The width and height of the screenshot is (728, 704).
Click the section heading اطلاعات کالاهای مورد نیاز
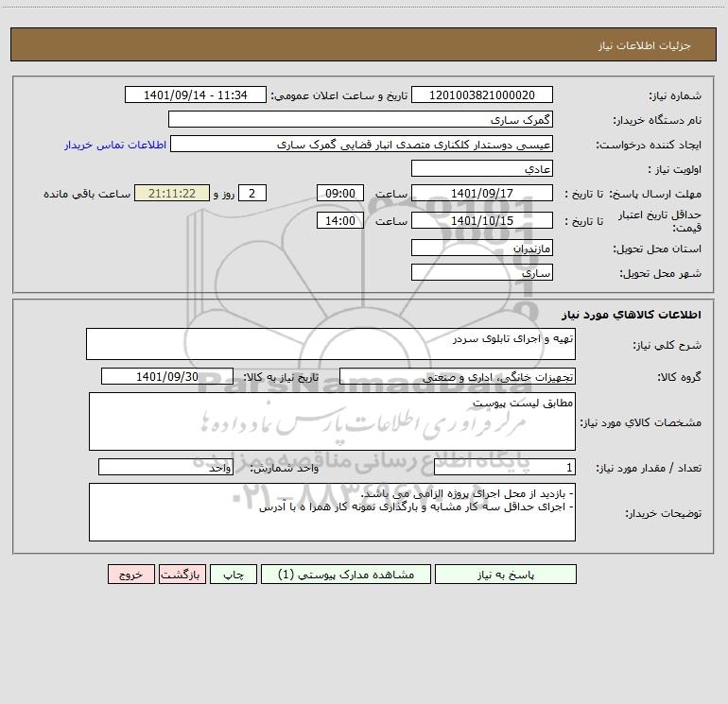632,315
